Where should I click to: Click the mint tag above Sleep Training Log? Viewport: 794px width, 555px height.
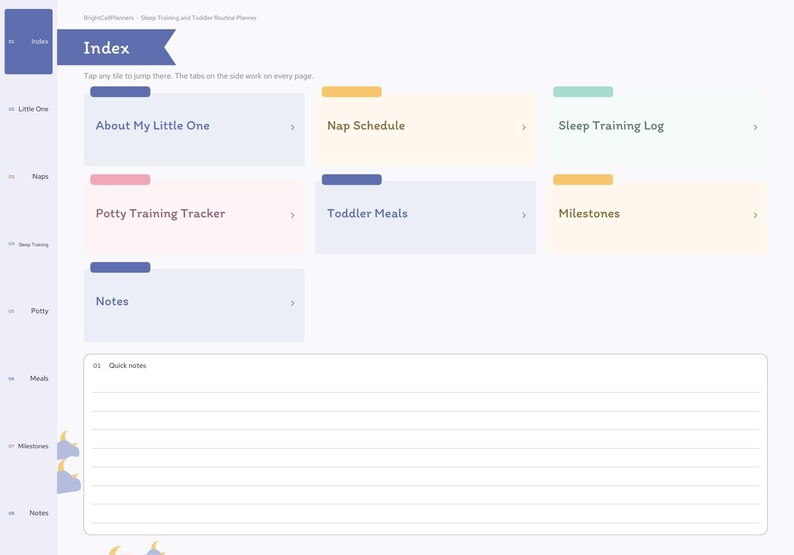[x=583, y=92]
